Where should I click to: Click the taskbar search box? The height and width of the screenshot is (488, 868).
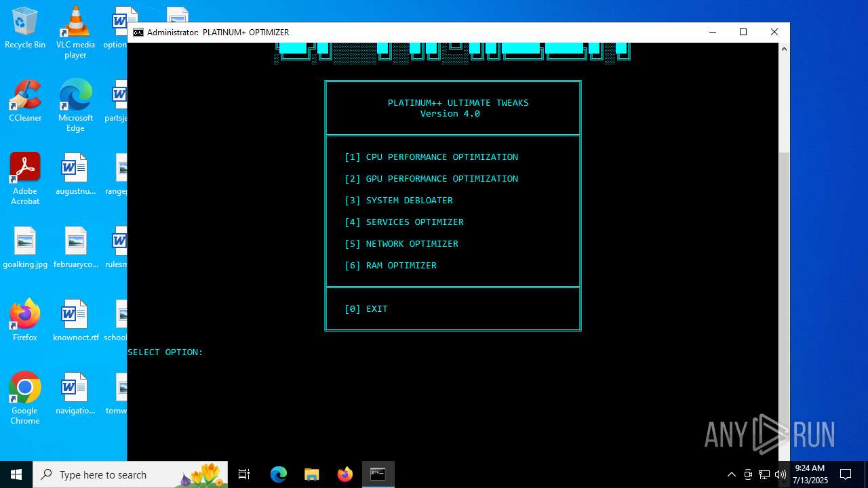(x=130, y=474)
